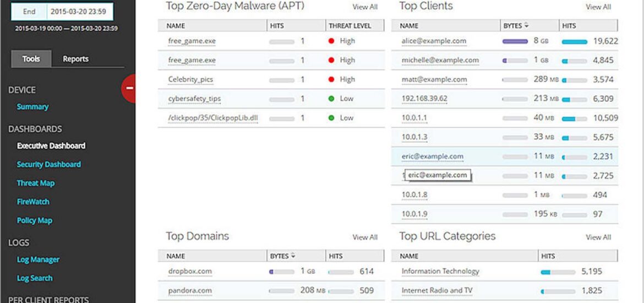Open client alice@example.com
The width and height of the screenshot is (644, 303).
[x=434, y=41]
